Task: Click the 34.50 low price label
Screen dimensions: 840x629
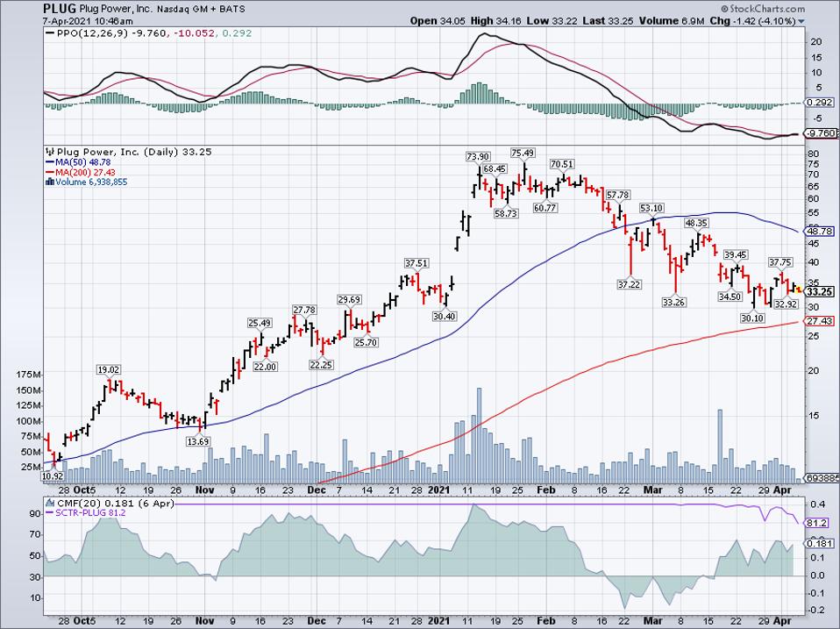Action: 730,297
